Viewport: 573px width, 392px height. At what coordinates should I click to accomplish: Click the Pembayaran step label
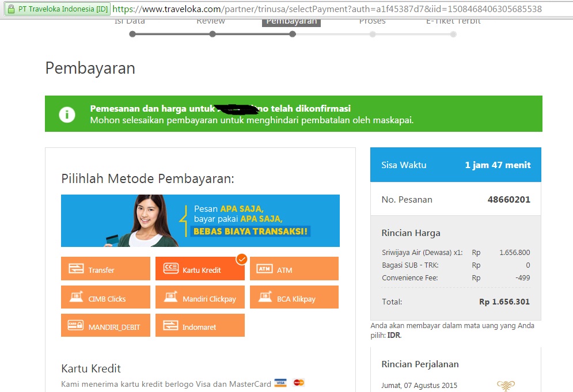[x=291, y=21]
